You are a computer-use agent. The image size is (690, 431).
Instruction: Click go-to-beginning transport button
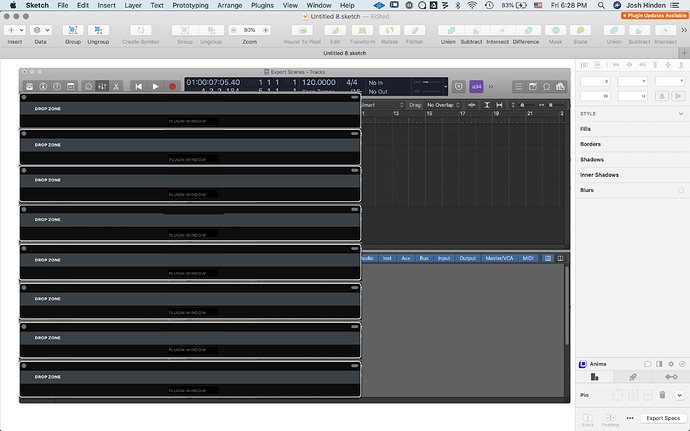click(139, 87)
